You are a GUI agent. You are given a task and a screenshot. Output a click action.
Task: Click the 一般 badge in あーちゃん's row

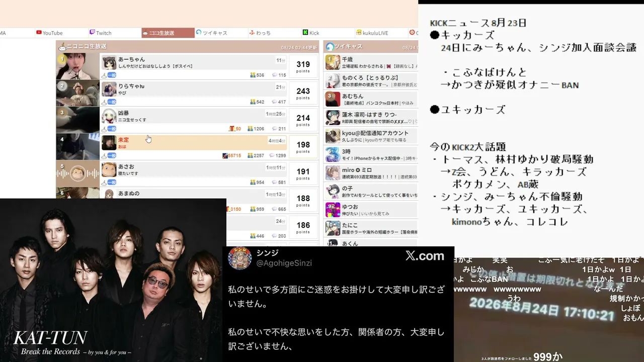112,75
